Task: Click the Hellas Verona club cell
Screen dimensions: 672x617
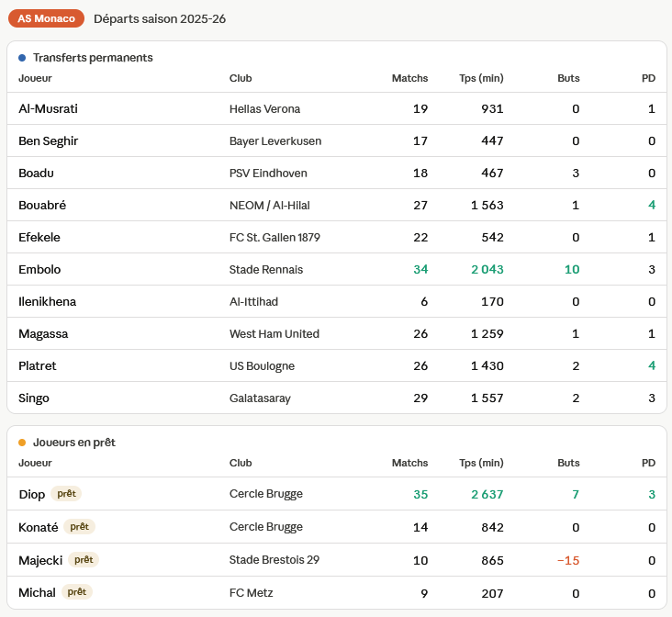Action: (265, 109)
